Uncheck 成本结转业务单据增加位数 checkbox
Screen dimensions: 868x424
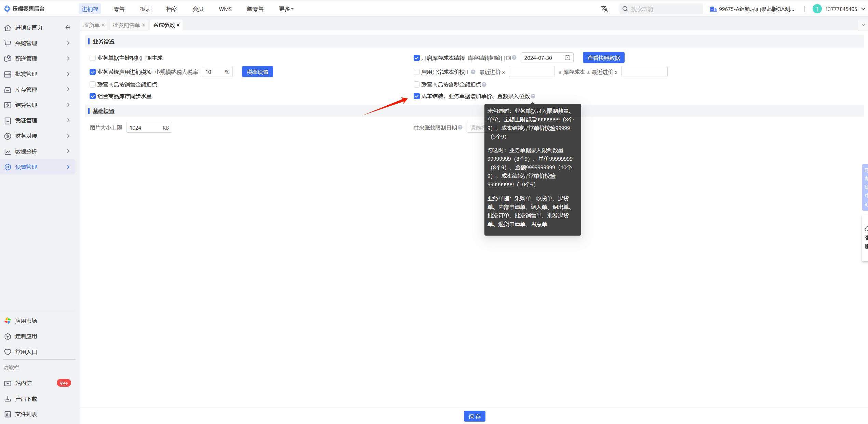(x=416, y=96)
